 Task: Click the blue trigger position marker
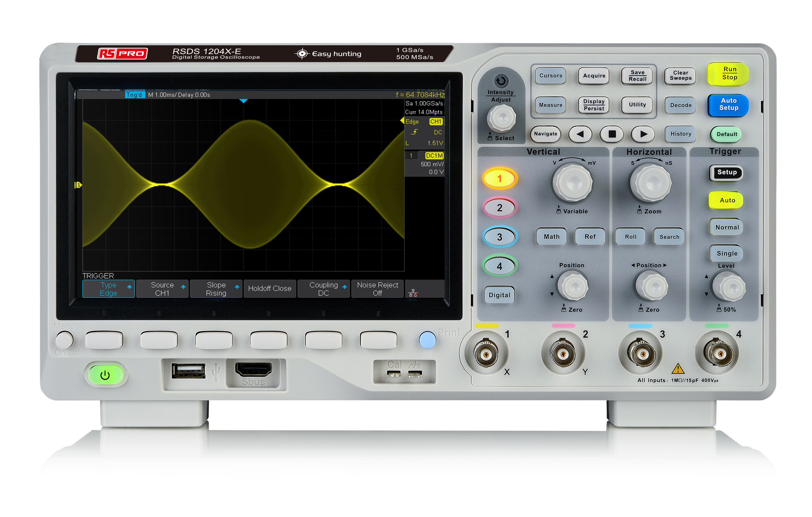coord(244,101)
